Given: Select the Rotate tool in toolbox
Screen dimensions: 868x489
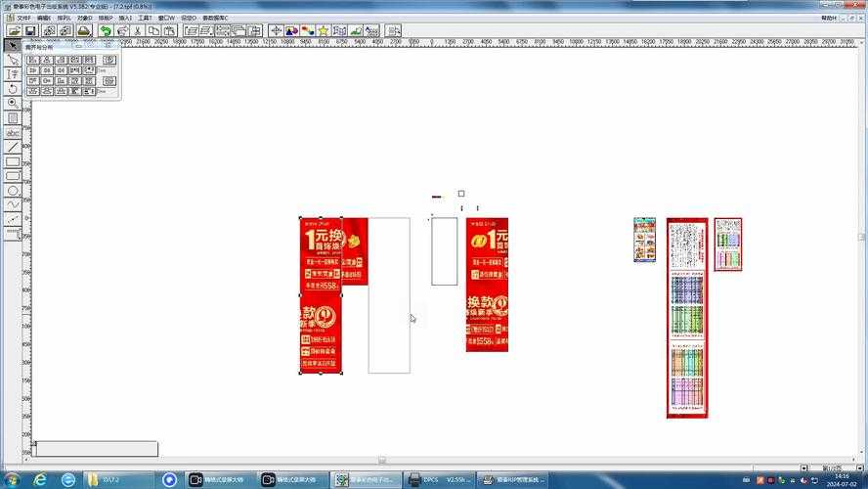Looking at the screenshot, I should click(x=13, y=88).
